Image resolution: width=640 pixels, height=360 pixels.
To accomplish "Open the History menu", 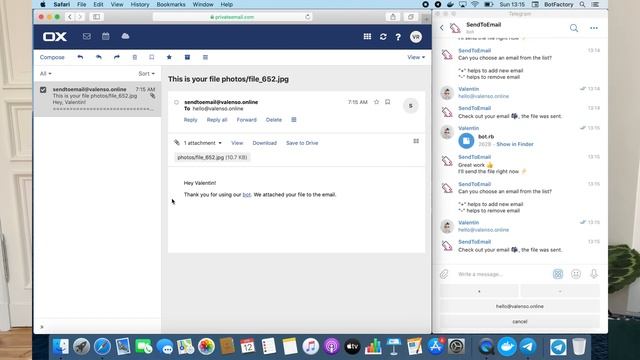I will [140, 4].
